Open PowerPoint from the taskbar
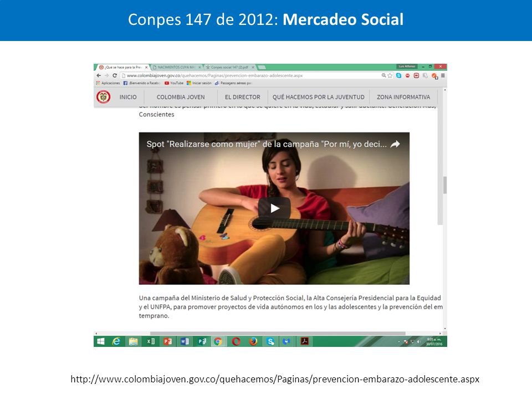532x399 pixels. pos(167,341)
